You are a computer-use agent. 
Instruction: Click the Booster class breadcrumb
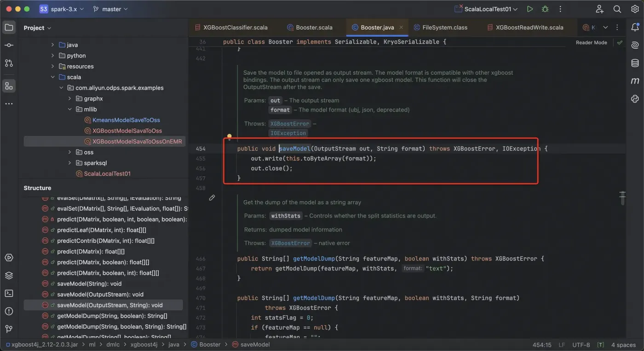[206, 345]
